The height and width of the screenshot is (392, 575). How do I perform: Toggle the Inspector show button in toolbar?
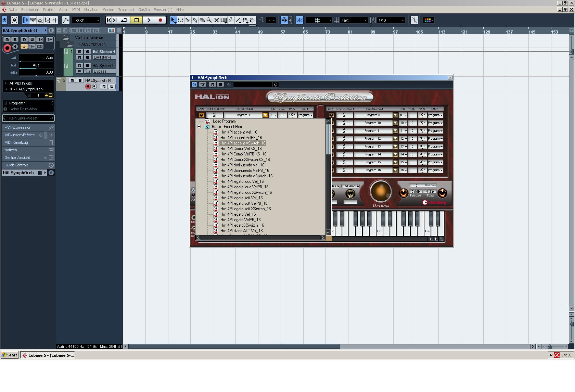[26, 20]
